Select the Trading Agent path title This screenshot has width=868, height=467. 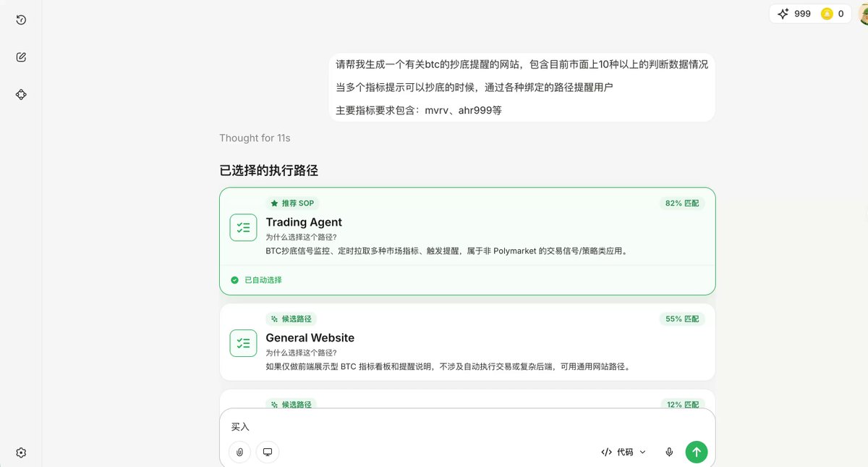point(304,222)
